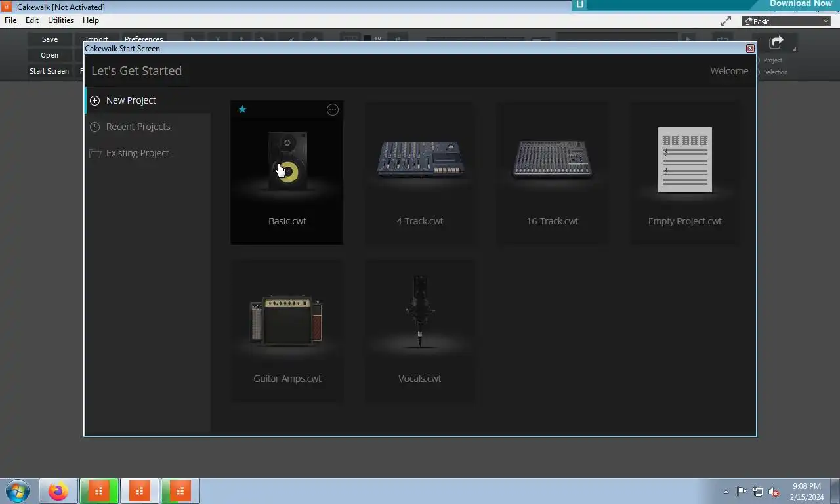The image size is (840, 504).
Task: Click the Let's Get Started heading
Action: (x=136, y=71)
